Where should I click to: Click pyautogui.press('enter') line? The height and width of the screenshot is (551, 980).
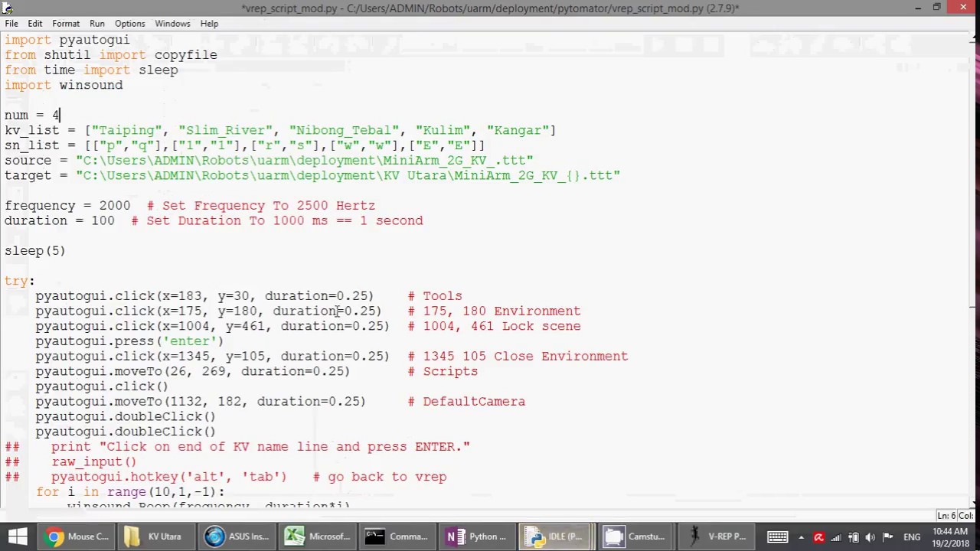tap(129, 341)
